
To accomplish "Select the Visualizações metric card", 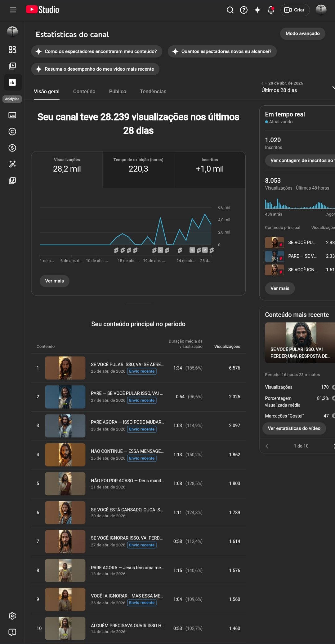I will click(x=67, y=169).
